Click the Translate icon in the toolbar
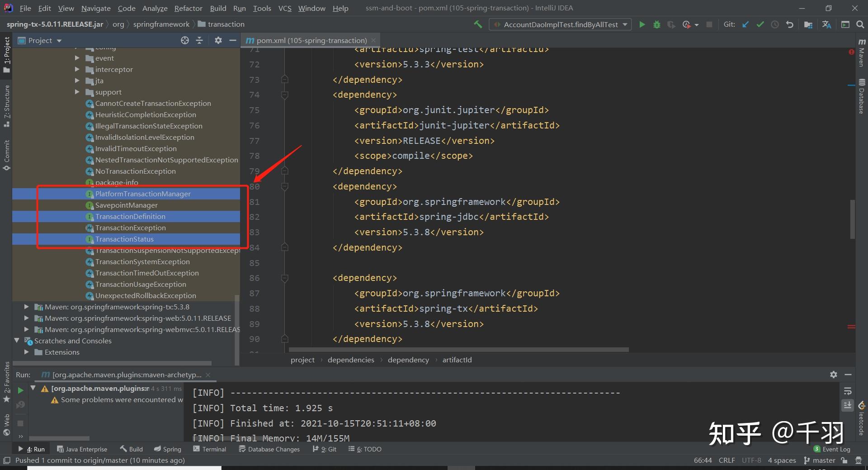The width and height of the screenshot is (868, 470). [826, 24]
